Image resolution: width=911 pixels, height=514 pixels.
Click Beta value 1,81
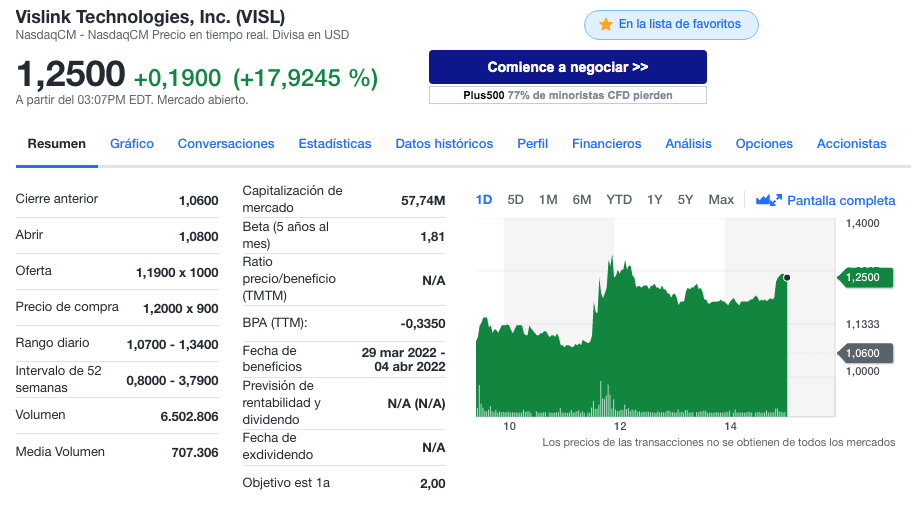pyautogui.click(x=433, y=237)
